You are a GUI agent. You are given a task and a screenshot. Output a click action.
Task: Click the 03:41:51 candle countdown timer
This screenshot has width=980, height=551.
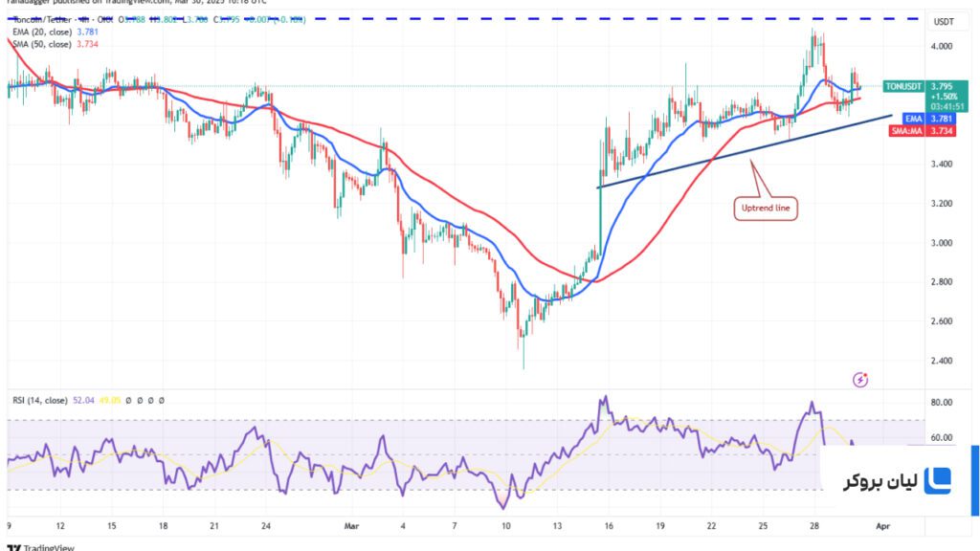tap(947, 107)
